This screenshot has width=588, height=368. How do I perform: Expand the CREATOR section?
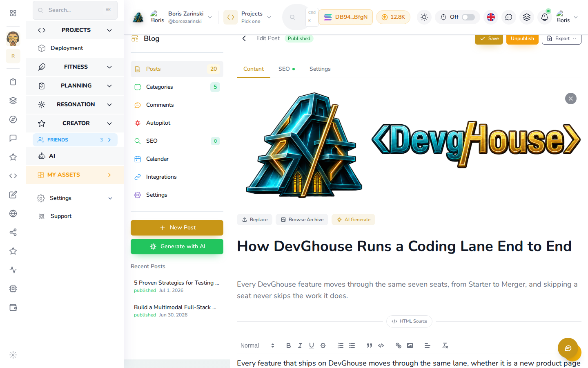coord(75,123)
